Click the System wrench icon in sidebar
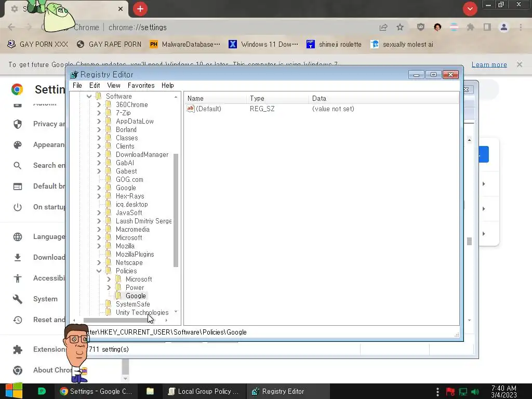The height and width of the screenshot is (399, 532). [x=18, y=299]
